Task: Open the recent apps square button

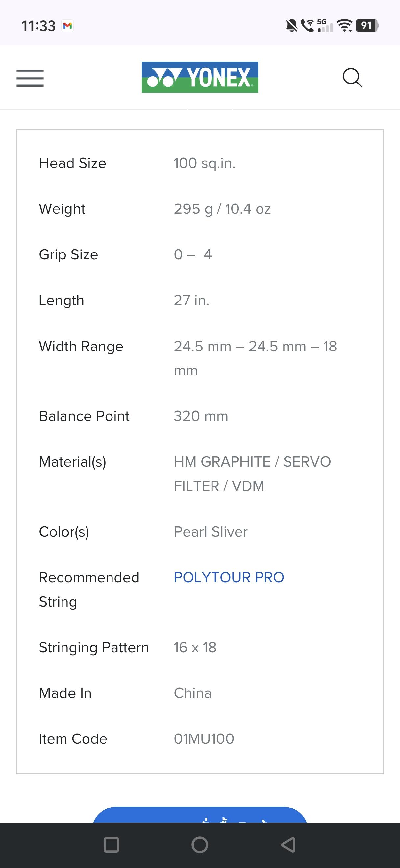Action: click(111, 845)
